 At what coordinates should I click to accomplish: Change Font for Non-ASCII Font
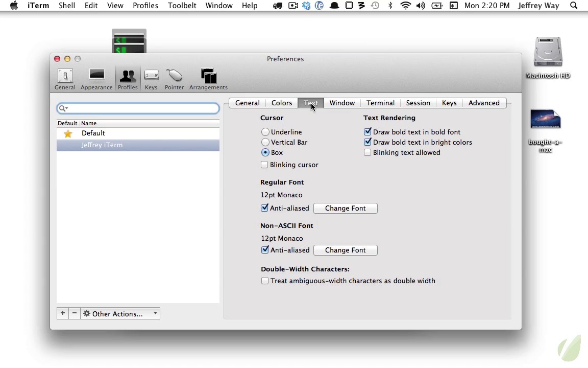pos(346,250)
